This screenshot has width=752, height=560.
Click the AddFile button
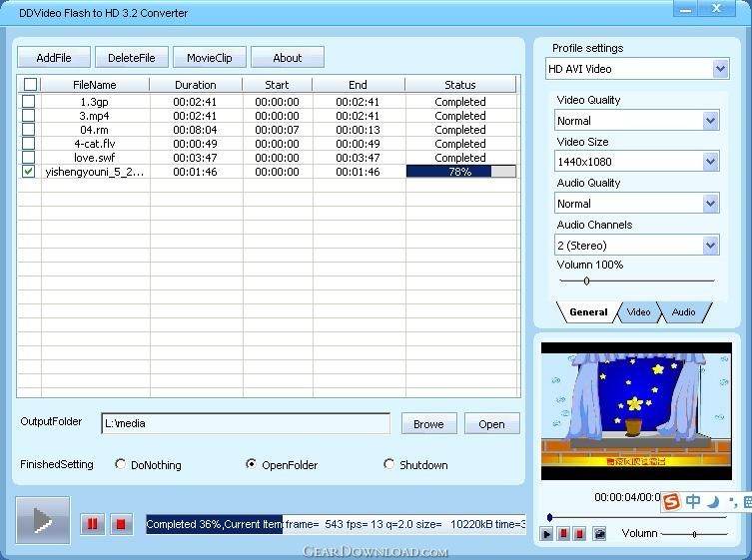54,58
